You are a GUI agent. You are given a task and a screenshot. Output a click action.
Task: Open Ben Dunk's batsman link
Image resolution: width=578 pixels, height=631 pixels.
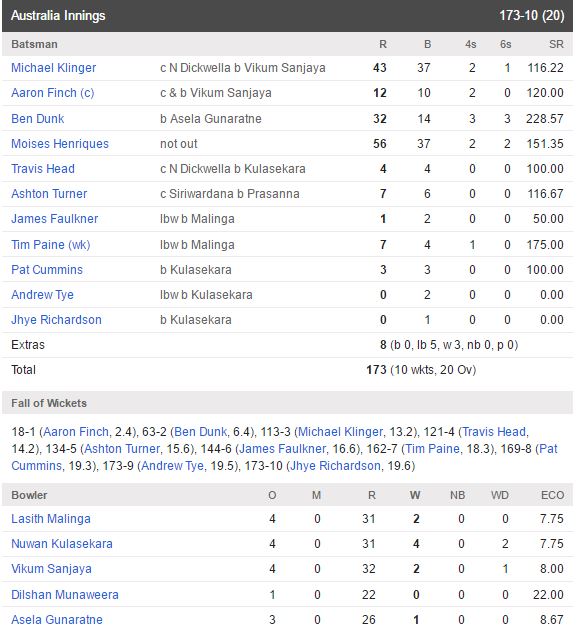pyautogui.click(x=37, y=119)
